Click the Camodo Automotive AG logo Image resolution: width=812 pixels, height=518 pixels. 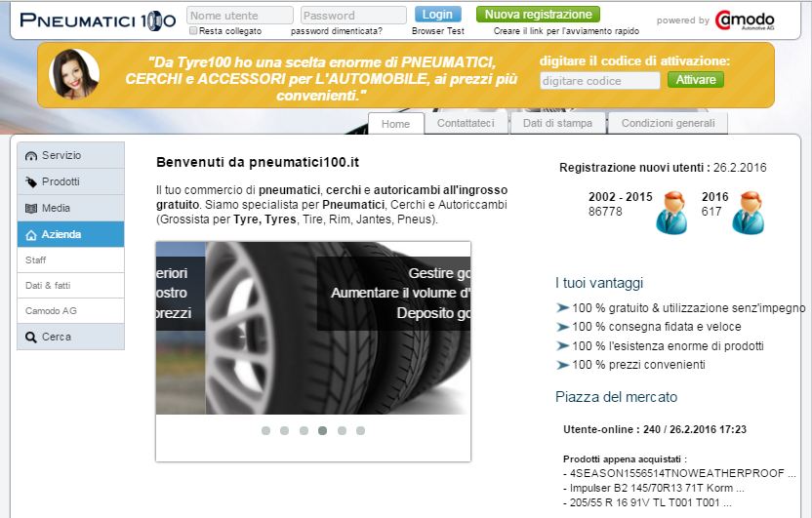pyautogui.click(x=745, y=20)
